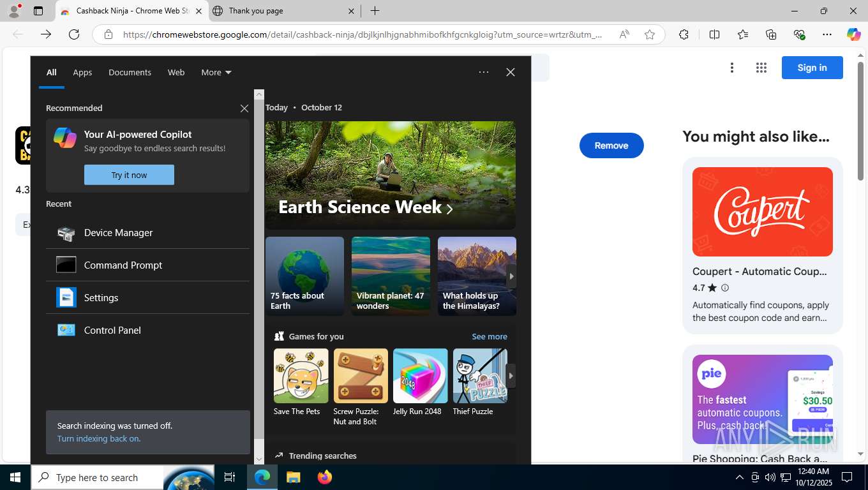Open search panel options ellipsis
This screenshot has height=490, width=868.
[x=484, y=72]
